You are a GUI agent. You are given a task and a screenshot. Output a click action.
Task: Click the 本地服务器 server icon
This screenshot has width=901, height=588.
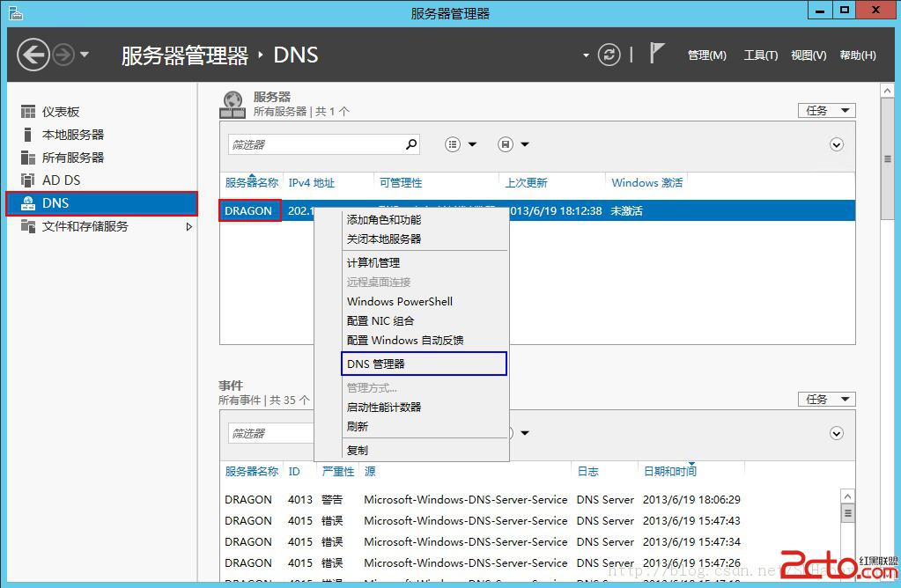coord(27,135)
